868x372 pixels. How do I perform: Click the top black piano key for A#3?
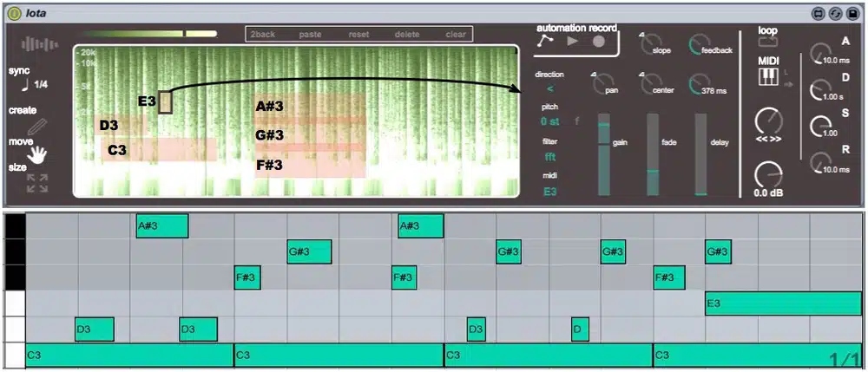15,225
